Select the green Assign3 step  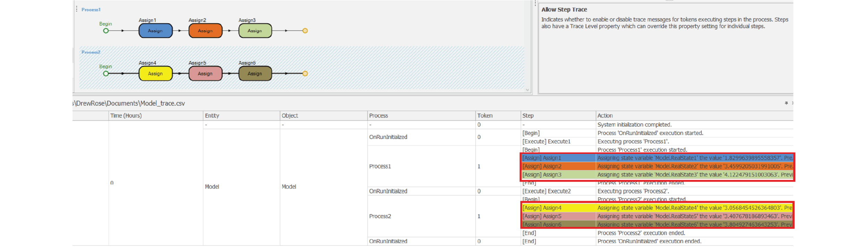click(x=255, y=31)
